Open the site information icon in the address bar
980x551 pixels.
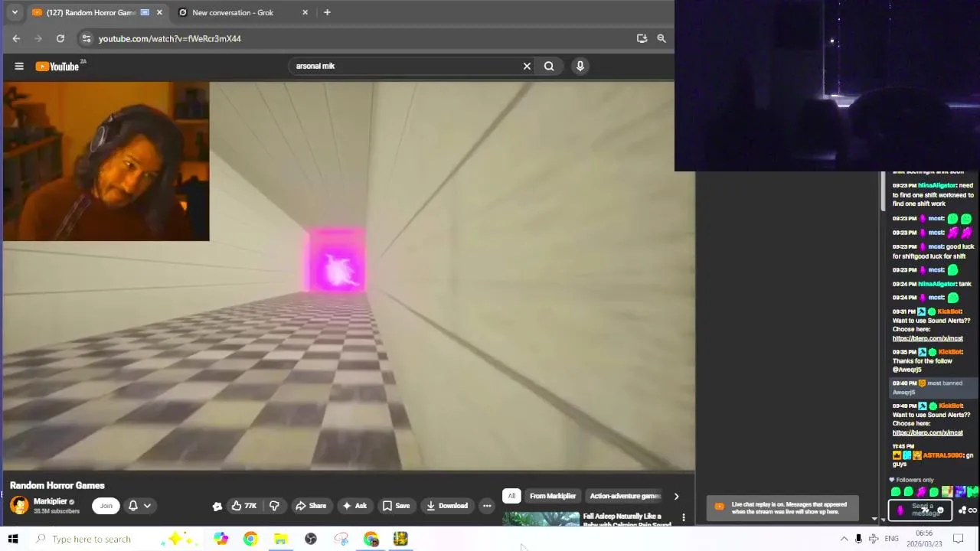pos(87,38)
